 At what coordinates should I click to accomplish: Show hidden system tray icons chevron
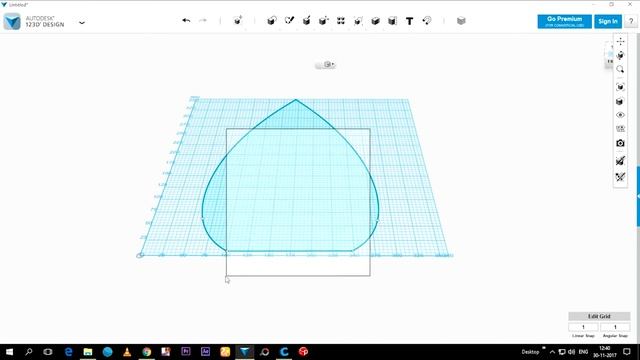pos(552,352)
